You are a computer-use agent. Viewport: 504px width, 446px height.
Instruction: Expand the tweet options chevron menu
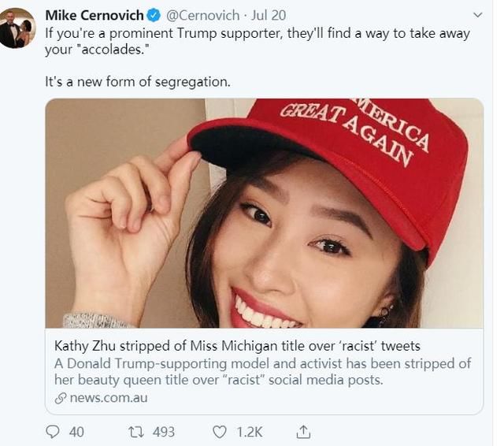click(477, 15)
